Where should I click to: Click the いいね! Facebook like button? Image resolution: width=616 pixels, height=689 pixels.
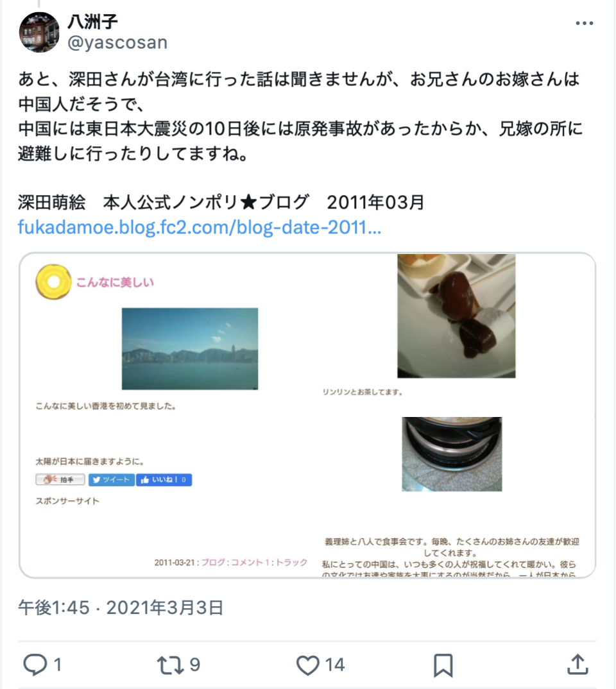pos(164,479)
